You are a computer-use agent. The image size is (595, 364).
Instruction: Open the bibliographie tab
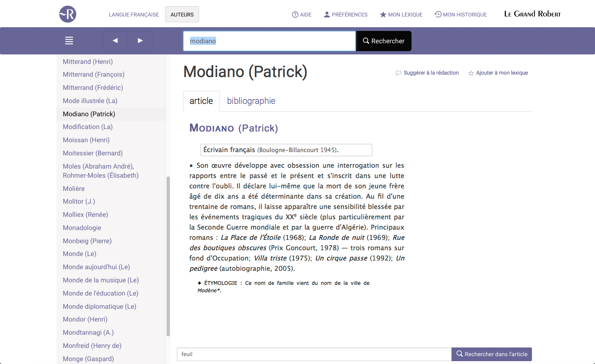coord(251,101)
